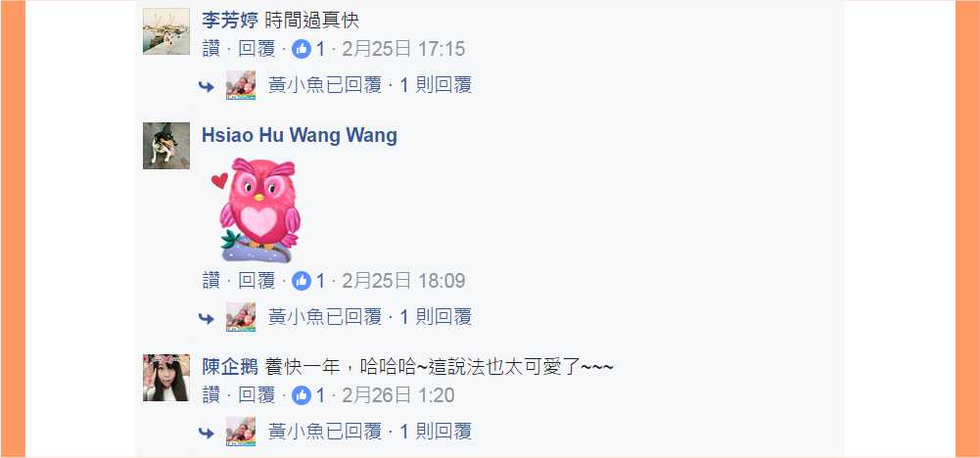Screen dimensions: 980x458
Task: Click like-count thumb icon on 李芳婷's comment
Action: [302, 49]
